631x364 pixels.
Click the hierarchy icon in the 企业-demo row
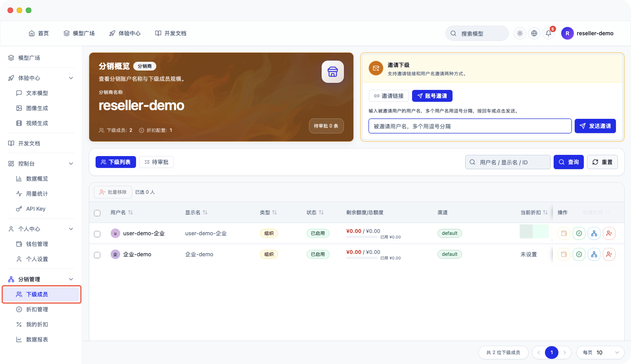[594, 254]
